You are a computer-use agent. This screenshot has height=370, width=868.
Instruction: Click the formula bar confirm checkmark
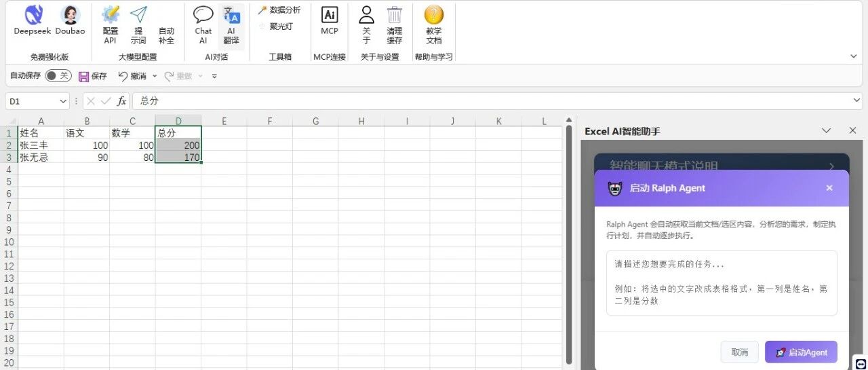pos(106,101)
